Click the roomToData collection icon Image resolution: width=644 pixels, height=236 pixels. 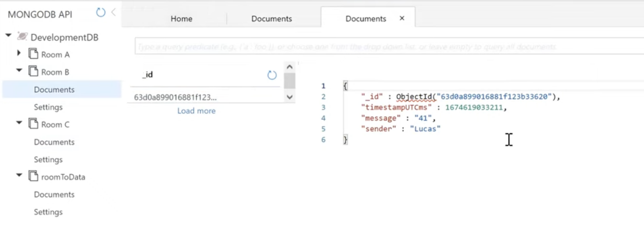click(33, 176)
